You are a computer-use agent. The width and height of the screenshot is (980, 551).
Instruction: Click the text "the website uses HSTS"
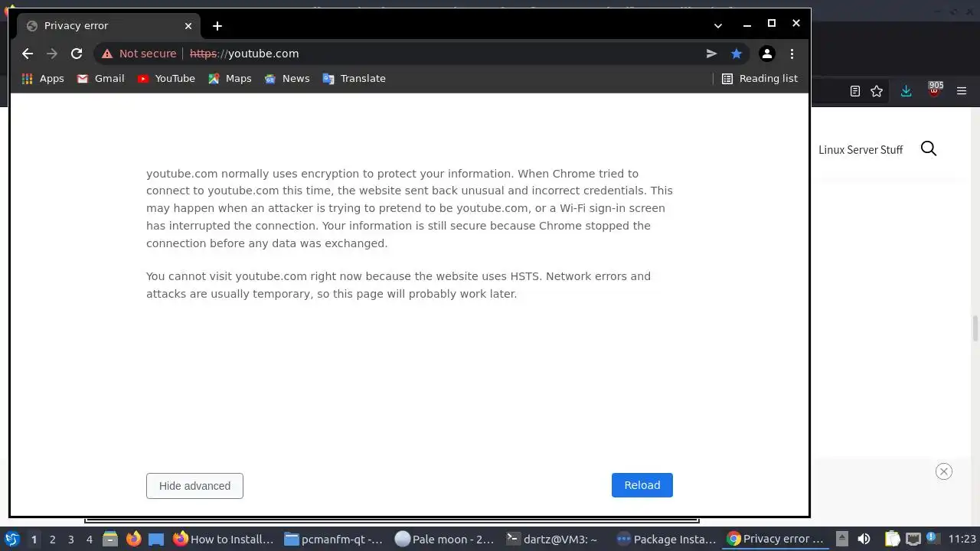pos(479,276)
